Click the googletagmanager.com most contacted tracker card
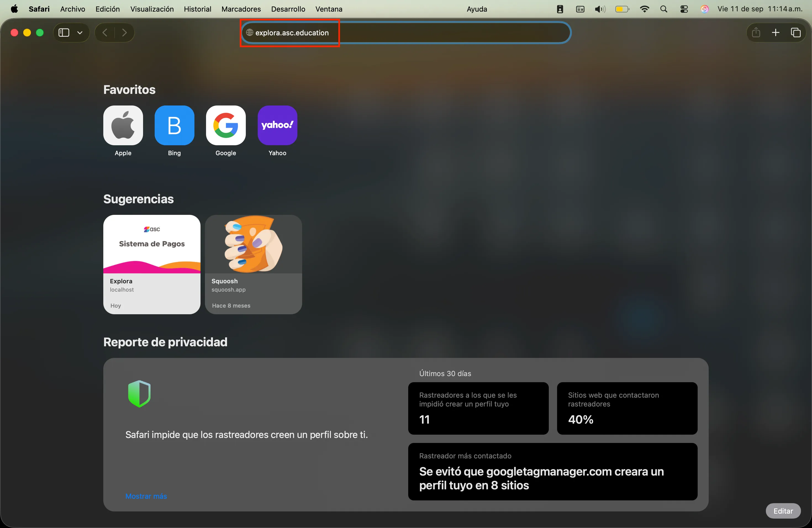The height and width of the screenshot is (528, 812). coord(552,471)
